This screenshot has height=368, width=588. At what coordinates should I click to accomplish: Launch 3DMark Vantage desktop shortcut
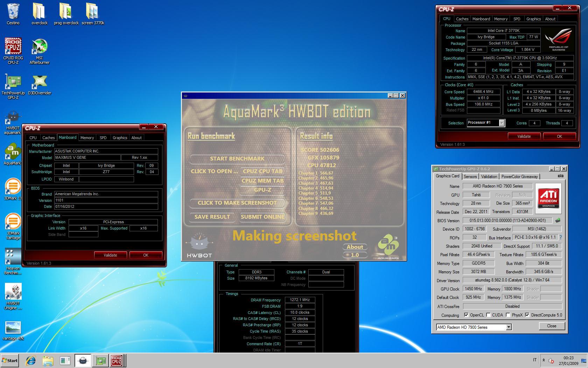[x=13, y=226]
